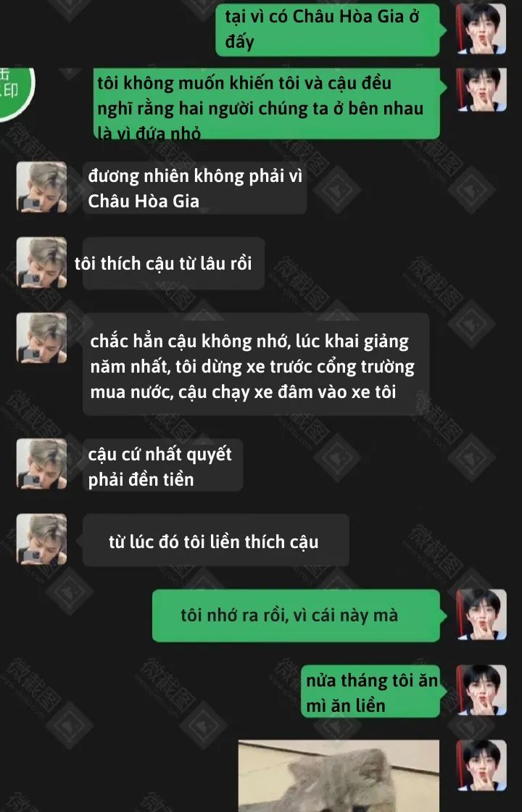Image resolution: width=522 pixels, height=812 pixels.
Task: Tap the avatar next to the cat image message
Action: pyautogui.click(x=481, y=766)
